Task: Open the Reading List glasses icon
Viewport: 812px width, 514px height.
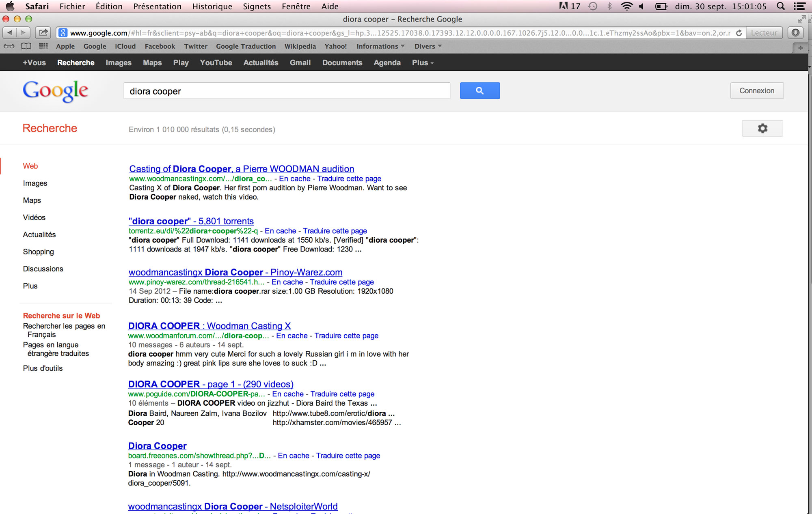Action: [x=9, y=46]
